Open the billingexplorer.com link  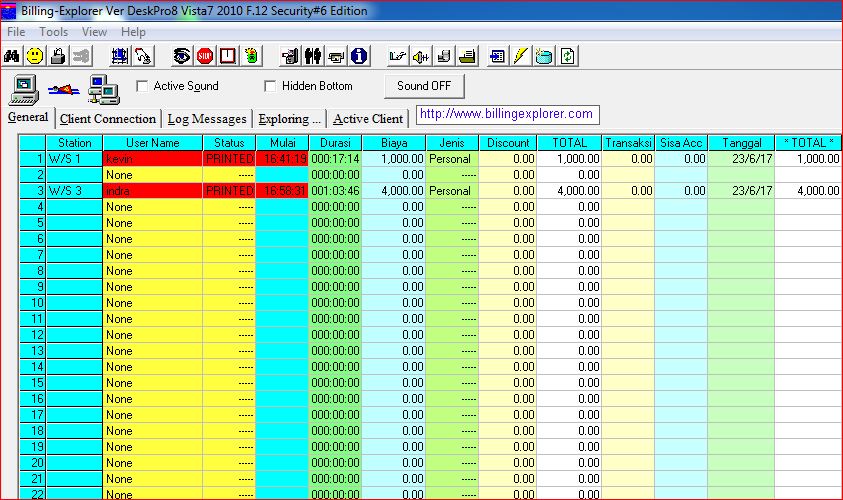click(506, 114)
